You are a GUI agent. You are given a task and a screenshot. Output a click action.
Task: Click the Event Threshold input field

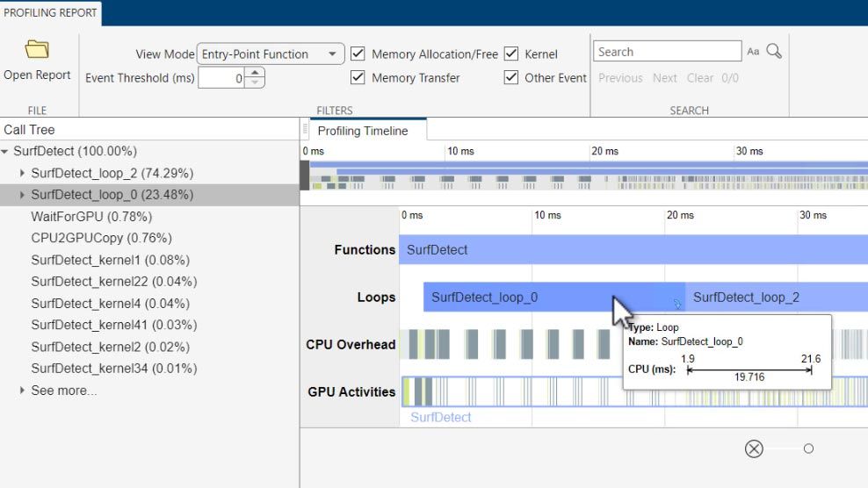(x=221, y=78)
